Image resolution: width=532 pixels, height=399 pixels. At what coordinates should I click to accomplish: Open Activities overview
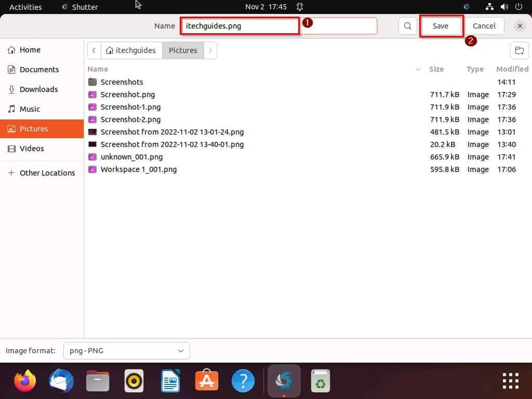point(25,7)
